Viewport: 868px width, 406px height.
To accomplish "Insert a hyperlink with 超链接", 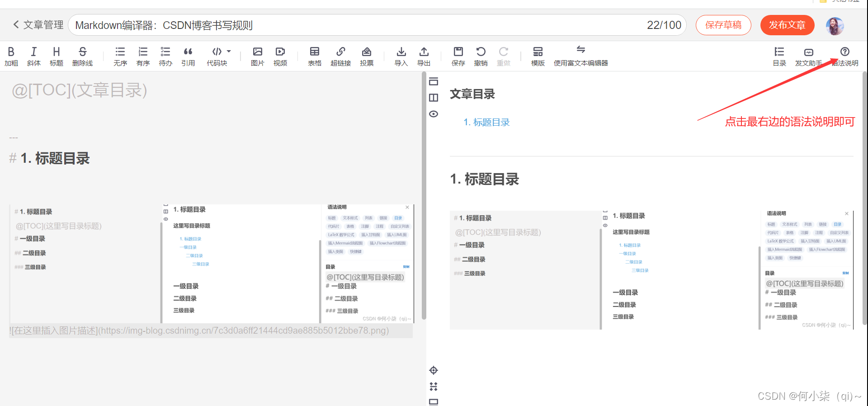I will pyautogui.click(x=341, y=57).
